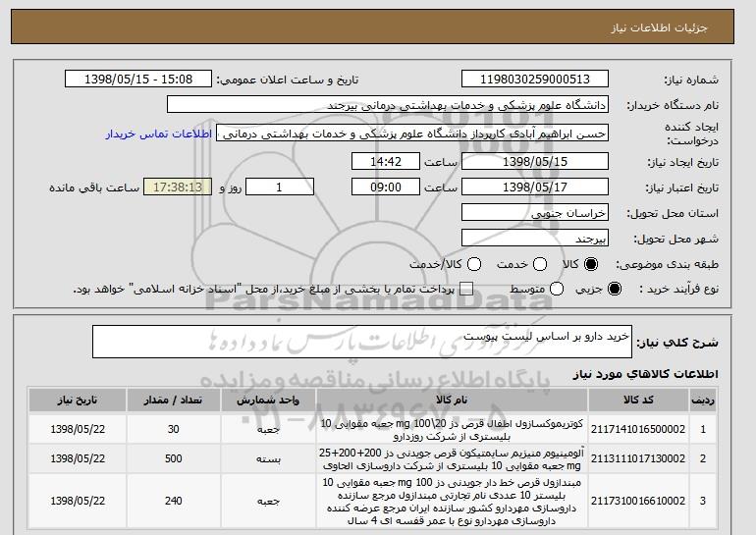Click item code 2117141016500002
This screenshot has width=756, height=535.
coord(638,429)
